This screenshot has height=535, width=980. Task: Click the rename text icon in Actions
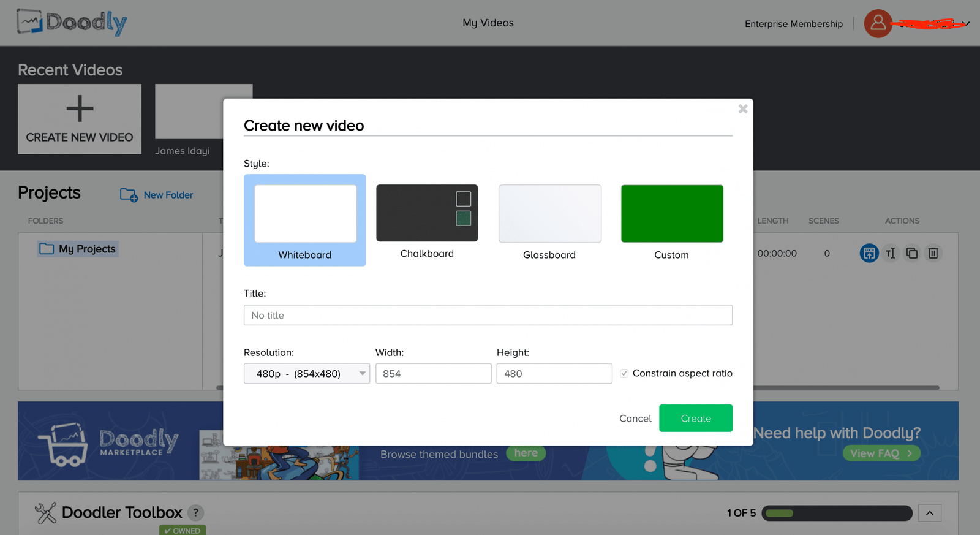coord(891,253)
